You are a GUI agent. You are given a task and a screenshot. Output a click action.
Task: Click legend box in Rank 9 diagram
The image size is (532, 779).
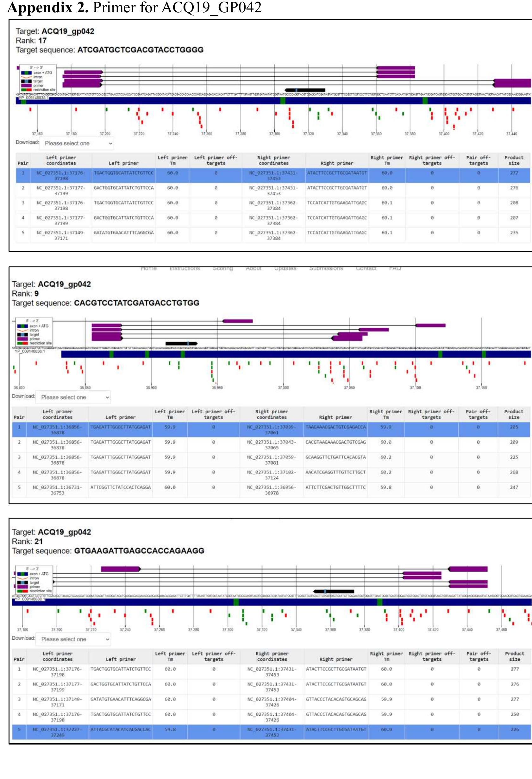[34, 332]
